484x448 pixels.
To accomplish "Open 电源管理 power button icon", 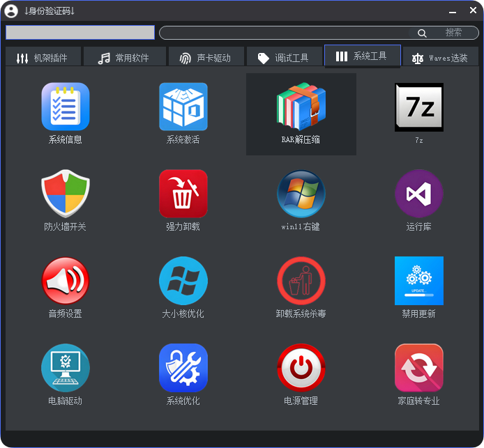I will point(301,368).
